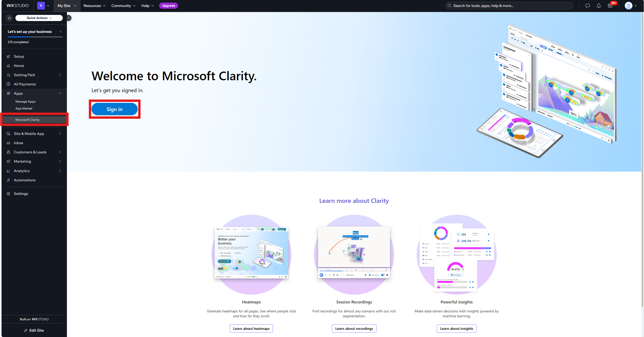
Task: Focus the search tools and apps field
Action: coord(509,6)
